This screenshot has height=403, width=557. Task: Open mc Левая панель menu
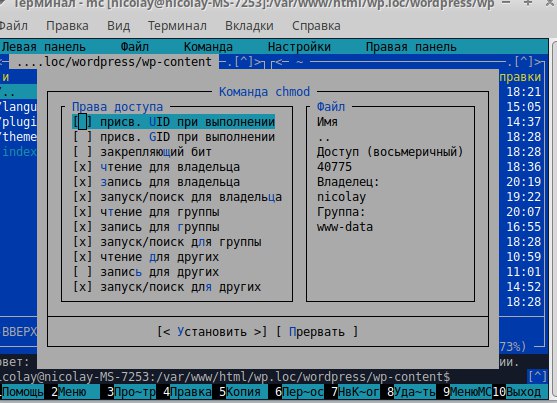pyautogui.click(x=44, y=47)
